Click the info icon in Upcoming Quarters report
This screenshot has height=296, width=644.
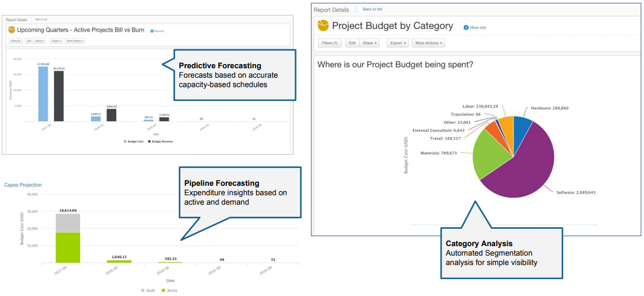(152, 31)
